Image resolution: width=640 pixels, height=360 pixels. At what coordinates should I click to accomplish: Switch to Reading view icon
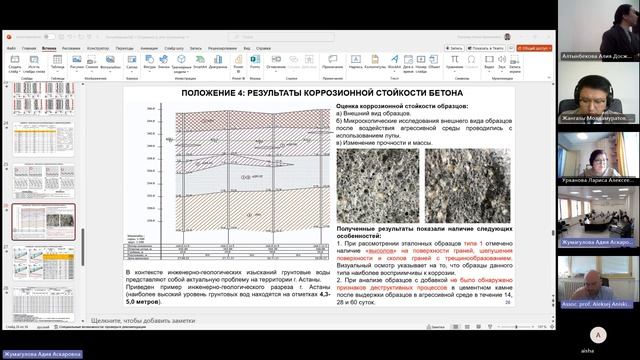pyautogui.click(x=478, y=327)
